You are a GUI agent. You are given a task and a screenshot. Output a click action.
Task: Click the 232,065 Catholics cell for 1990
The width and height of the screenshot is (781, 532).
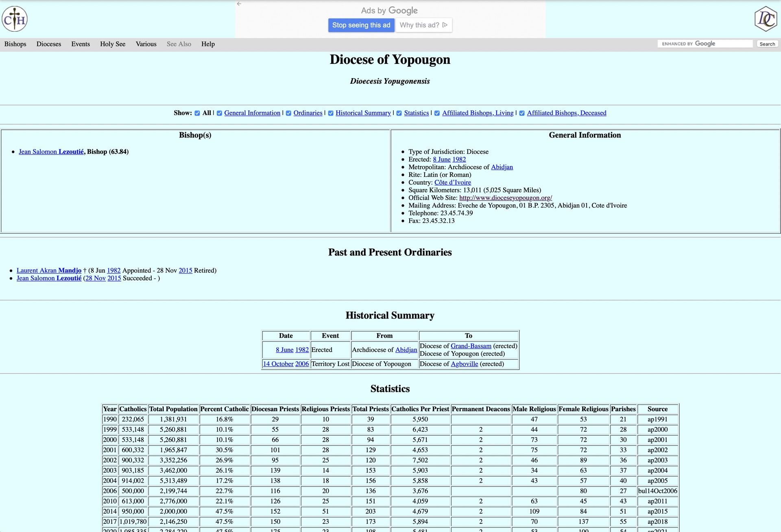pyautogui.click(x=133, y=419)
